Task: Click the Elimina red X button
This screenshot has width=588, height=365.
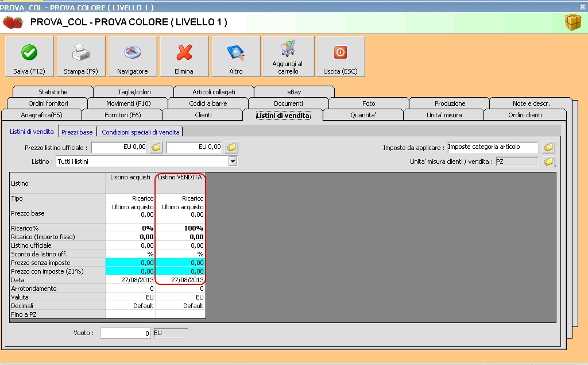Action: click(x=184, y=56)
